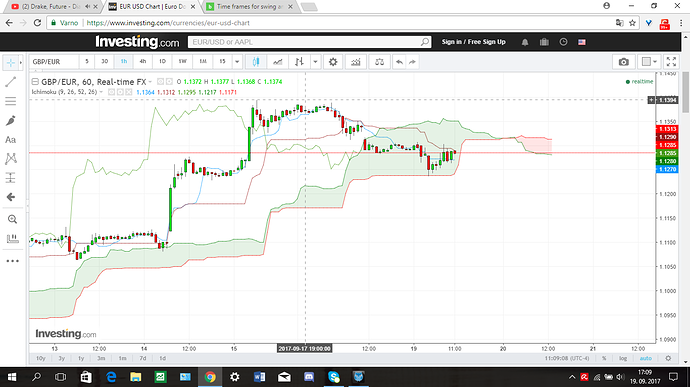Expand the cursor tool options arrow
This screenshot has height=387, width=690.
tap(21, 63)
